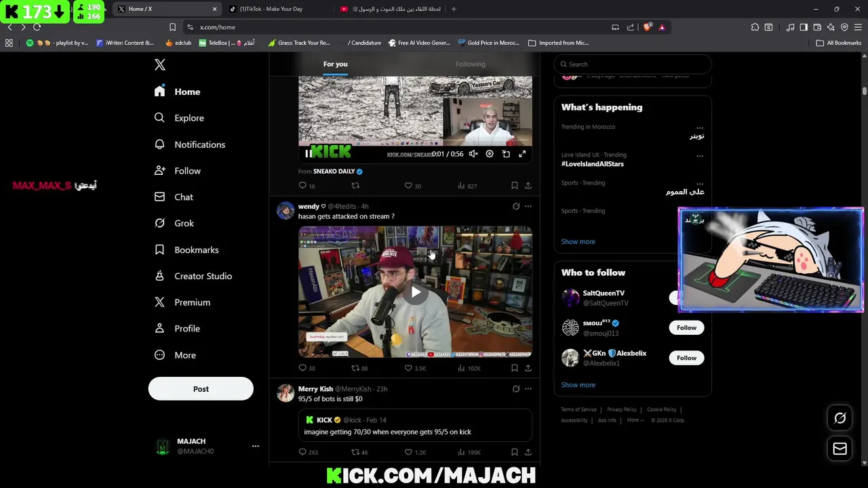This screenshot has height=488, width=868.
Task: Like the SNEAKO post with 30 likes
Action: coord(412,186)
